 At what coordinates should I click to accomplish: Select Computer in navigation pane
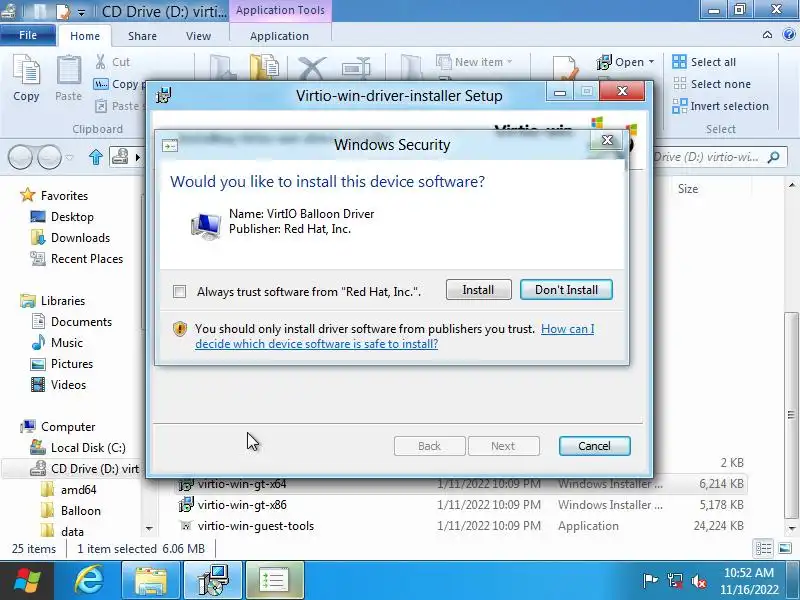58,427
